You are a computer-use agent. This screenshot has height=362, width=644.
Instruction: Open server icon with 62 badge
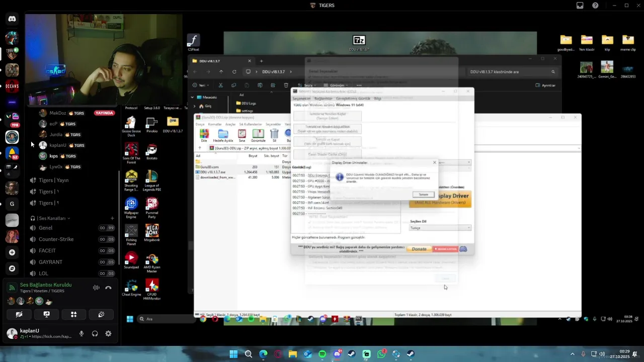(12, 152)
